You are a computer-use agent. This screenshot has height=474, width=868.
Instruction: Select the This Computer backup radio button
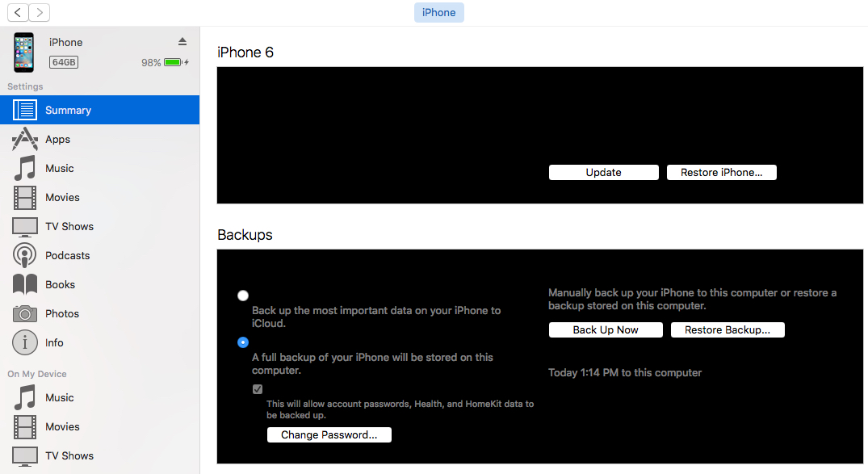(x=242, y=342)
